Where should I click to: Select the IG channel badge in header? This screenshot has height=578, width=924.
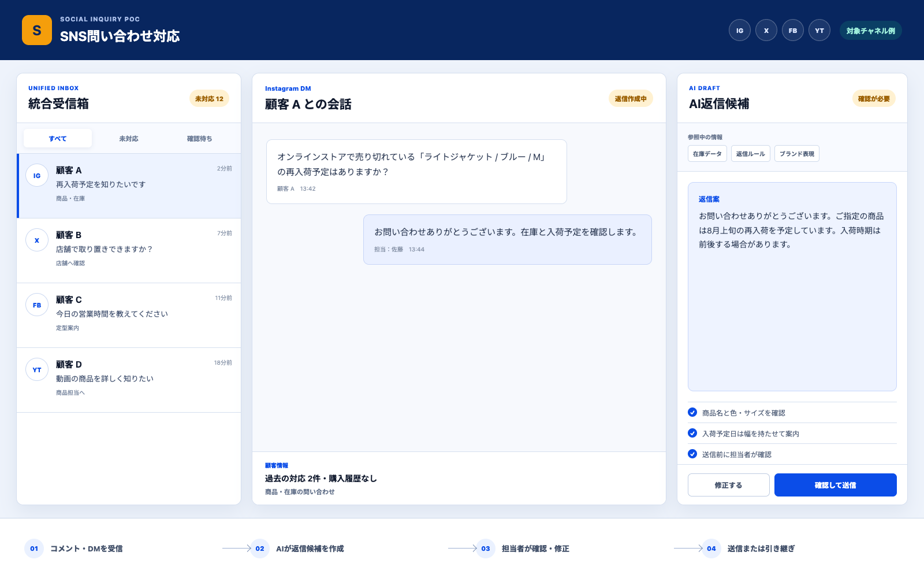pos(740,30)
